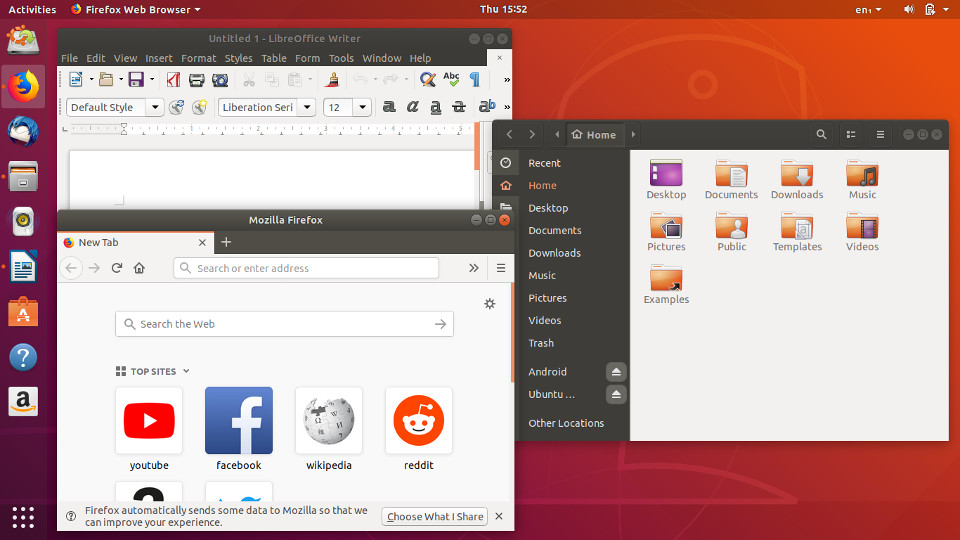Click the Search the Web field
Screen dimensions: 960x540
[x=284, y=324]
